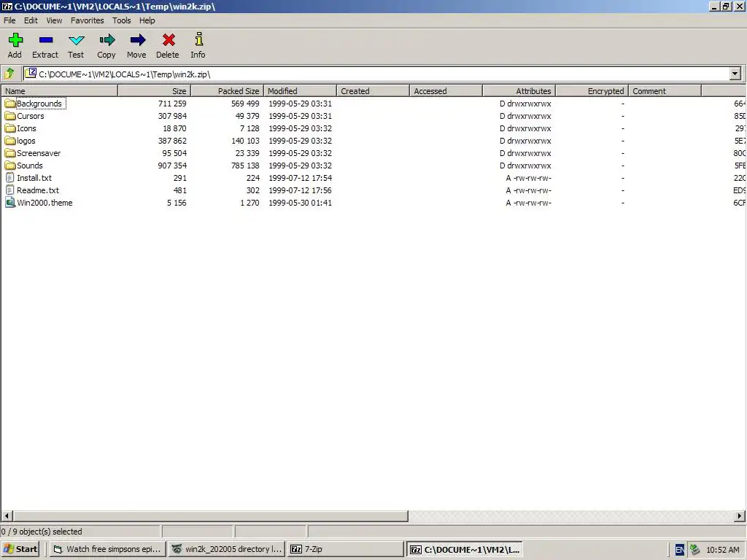Sort by the Attributes column header
747x560 pixels.
click(x=519, y=91)
